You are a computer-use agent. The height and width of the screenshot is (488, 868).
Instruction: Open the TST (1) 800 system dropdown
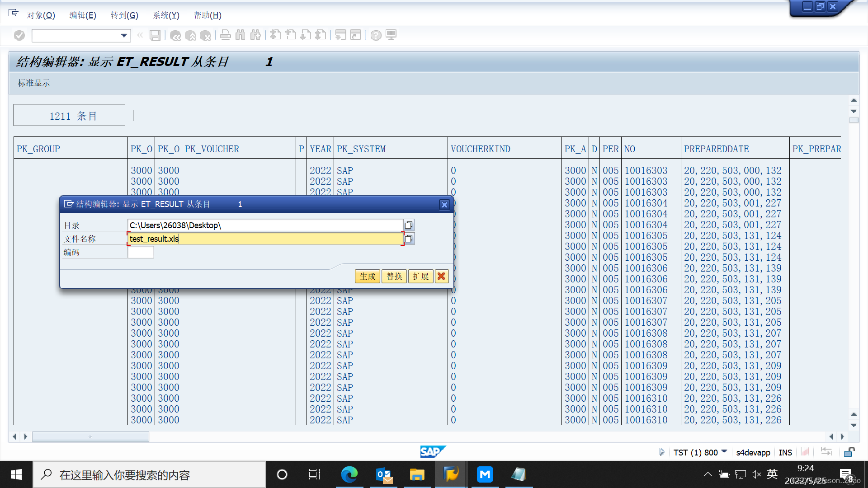[x=724, y=452]
